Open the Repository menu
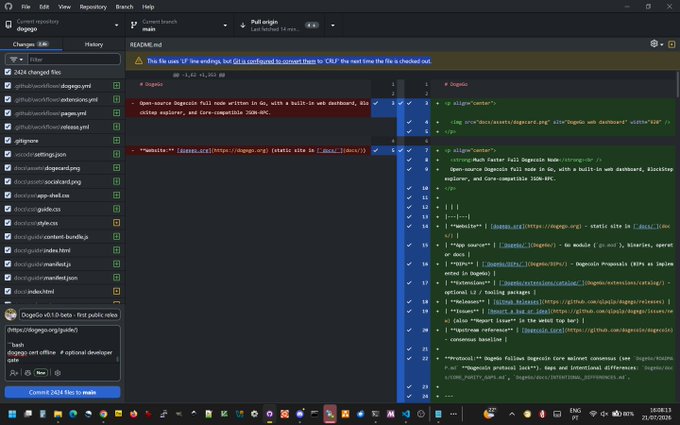Viewport: 680px width, 425px height. pyautogui.click(x=93, y=7)
